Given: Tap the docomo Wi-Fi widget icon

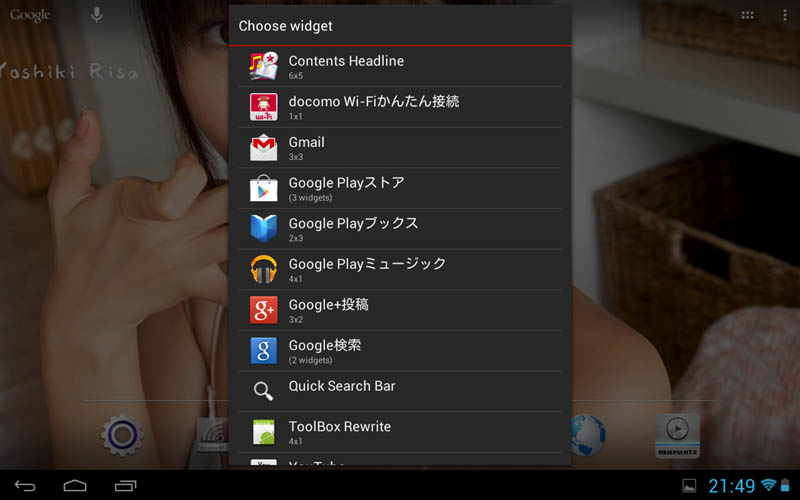Looking at the screenshot, I should click(x=263, y=107).
